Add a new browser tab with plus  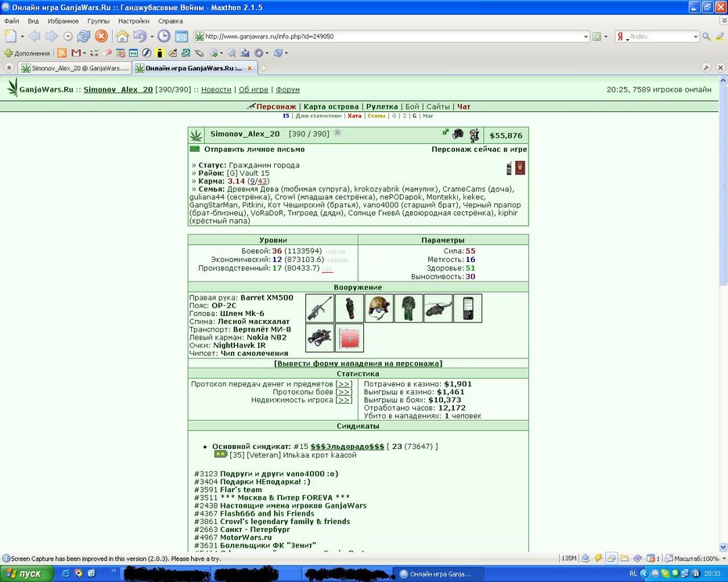pos(263,68)
